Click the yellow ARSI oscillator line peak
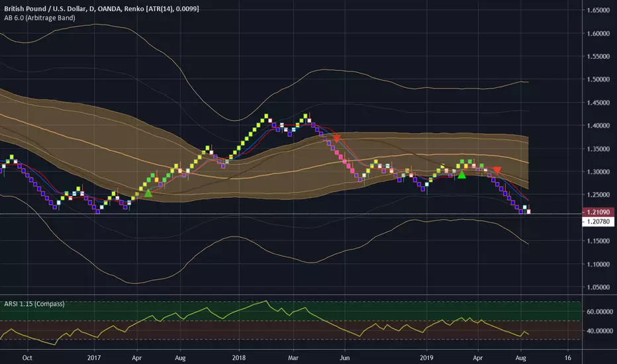617x364 pixels. 266,301
